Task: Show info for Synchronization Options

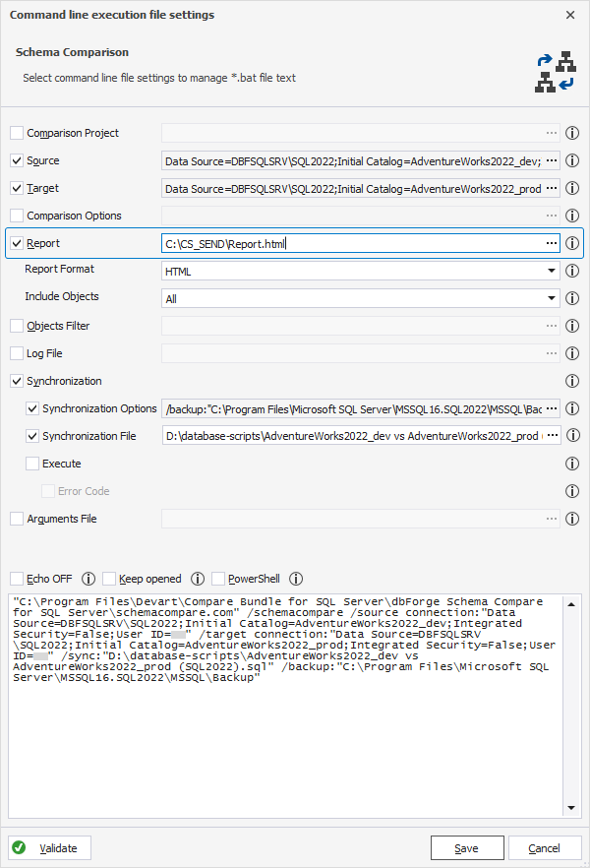Action: (x=572, y=408)
